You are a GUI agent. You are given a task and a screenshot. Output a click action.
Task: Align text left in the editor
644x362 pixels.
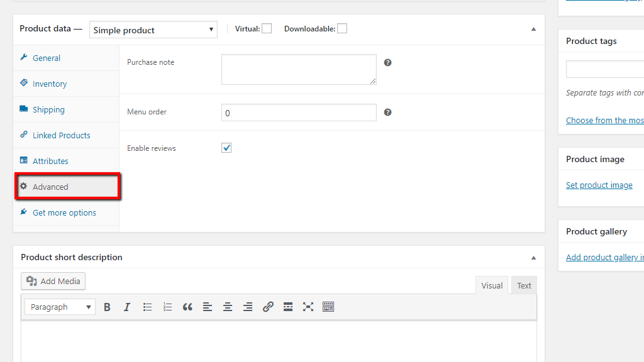point(208,307)
